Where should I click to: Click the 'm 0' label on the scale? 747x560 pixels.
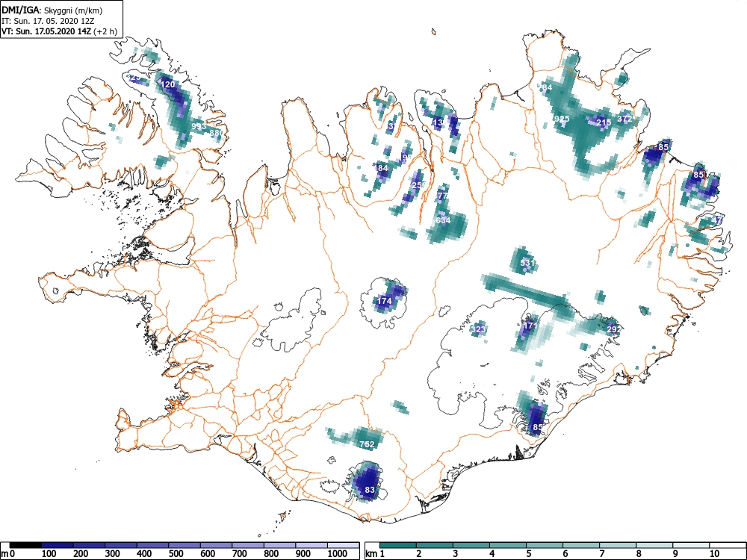[x=8, y=554]
